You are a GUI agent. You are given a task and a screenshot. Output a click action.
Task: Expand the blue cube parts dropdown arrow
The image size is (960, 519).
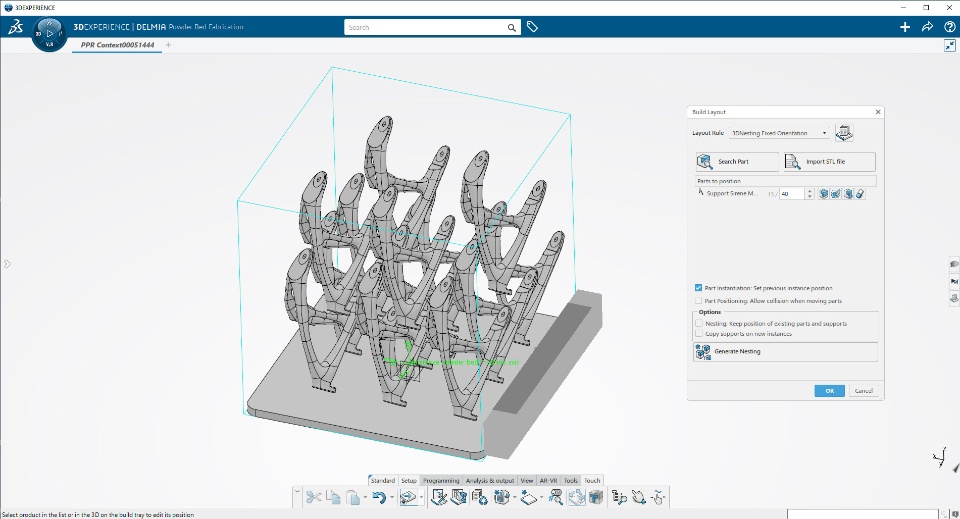click(514, 497)
